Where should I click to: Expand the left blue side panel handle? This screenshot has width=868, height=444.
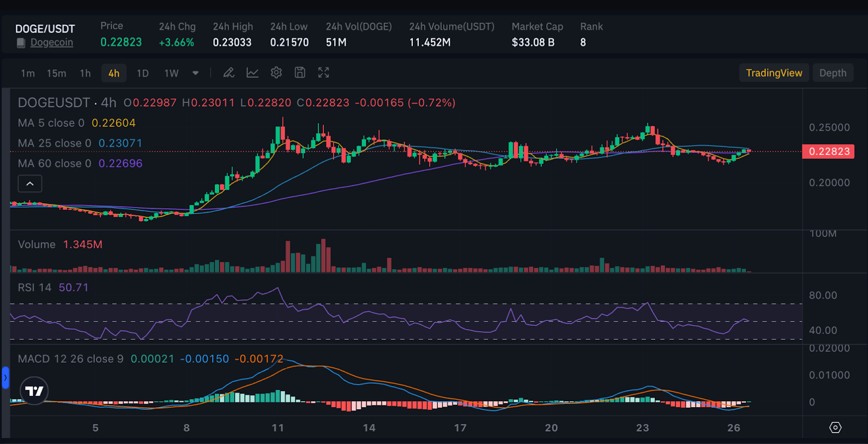(5, 377)
